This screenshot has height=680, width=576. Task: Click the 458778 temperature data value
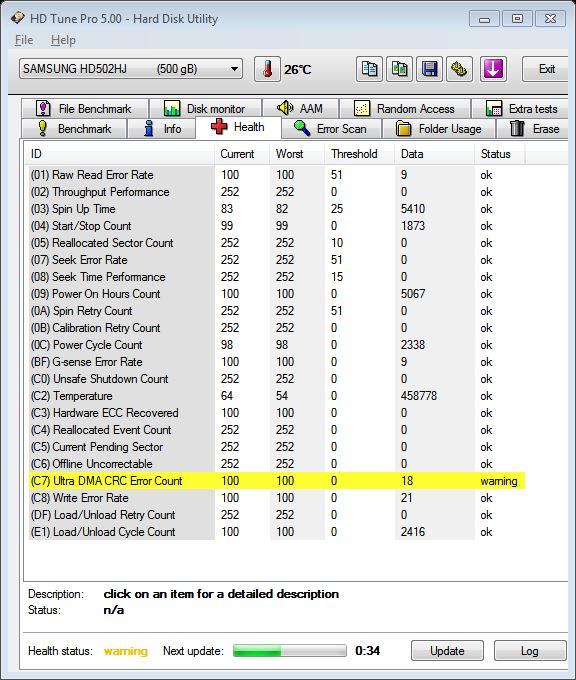tap(419, 396)
